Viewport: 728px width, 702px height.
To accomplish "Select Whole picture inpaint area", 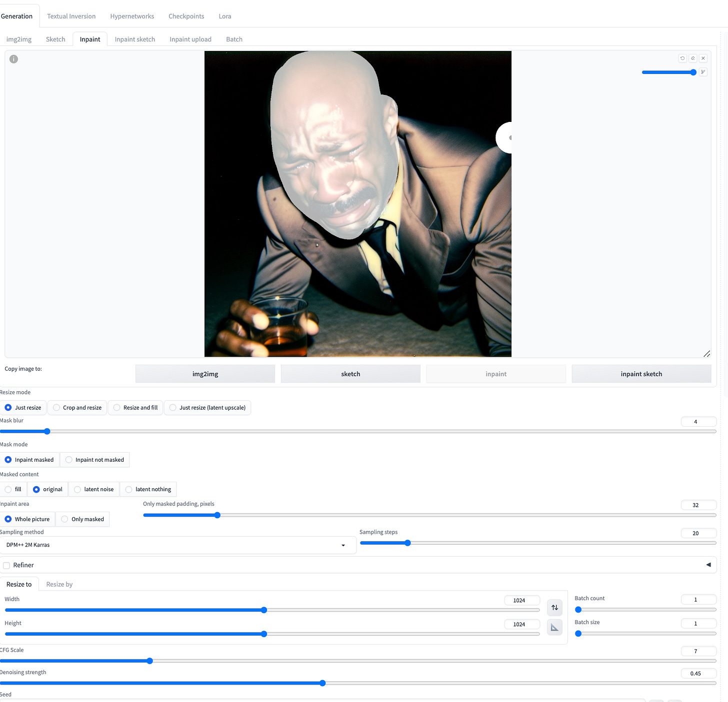I will pyautogui.click(x=27, y=519).
